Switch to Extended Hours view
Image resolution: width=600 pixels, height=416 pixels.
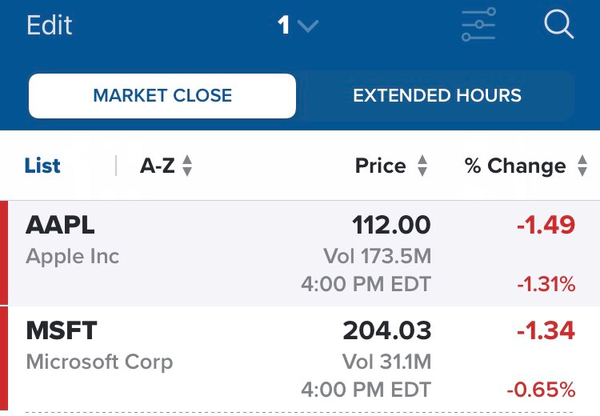tap(437, 96)
